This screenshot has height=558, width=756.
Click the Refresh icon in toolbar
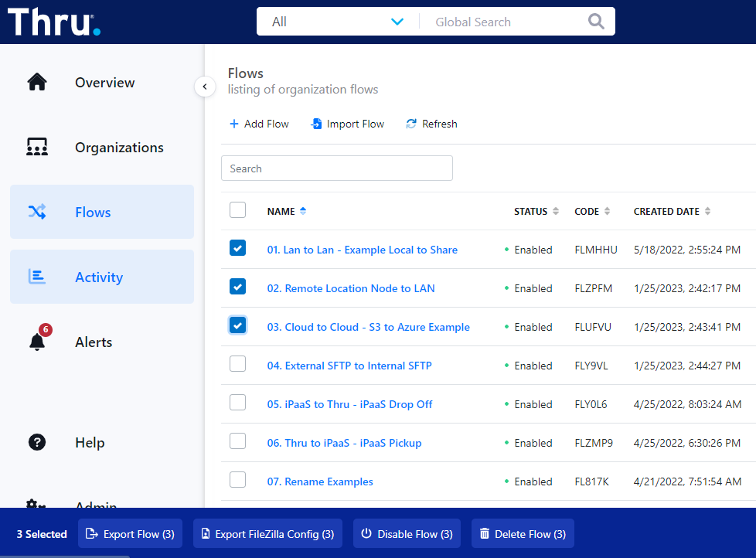pyautogui.click(x=411, y=124)
